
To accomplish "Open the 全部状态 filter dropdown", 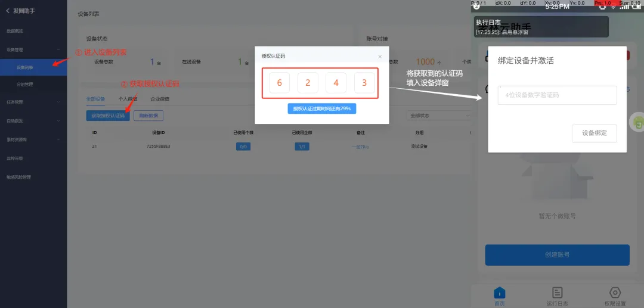I will tap(439, 116).
